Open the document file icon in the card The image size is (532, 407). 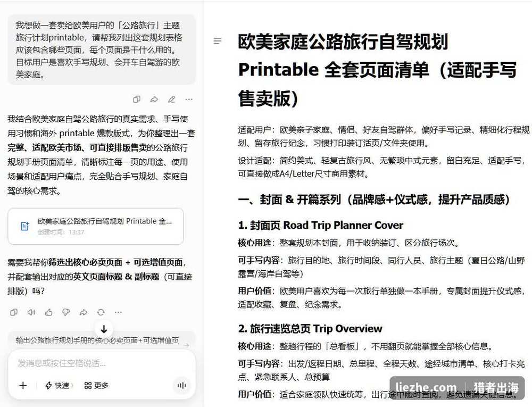(x=25, y=226)
